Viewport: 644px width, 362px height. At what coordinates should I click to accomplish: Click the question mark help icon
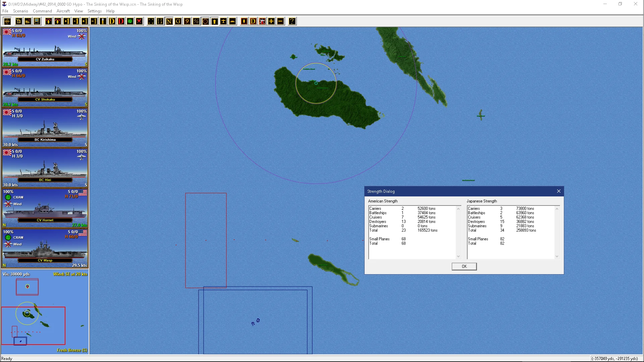pyautogui.click(x=292, y=21)
